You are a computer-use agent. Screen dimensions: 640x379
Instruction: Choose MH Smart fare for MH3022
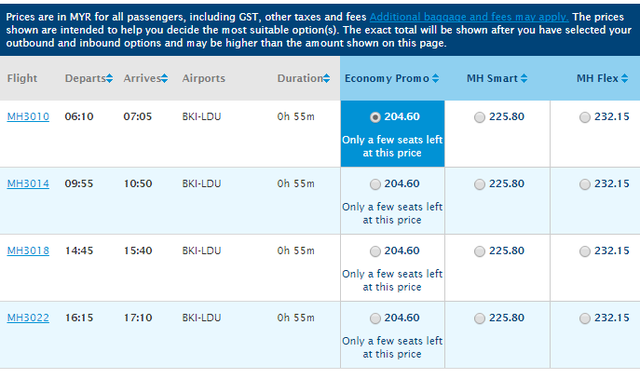coord(480,318)
